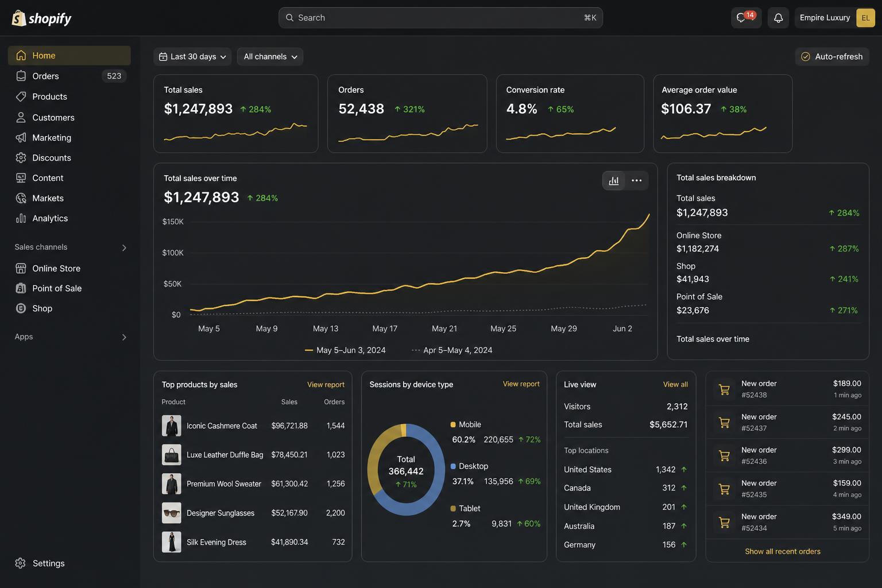Select the Silk Evening Dress product name

pos(216,542)
